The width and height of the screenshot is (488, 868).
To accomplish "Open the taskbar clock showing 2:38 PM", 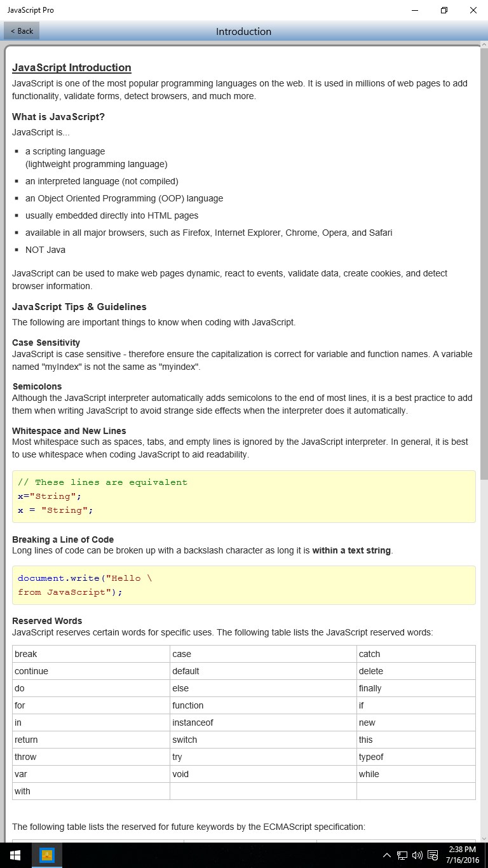I will (462, 855).
